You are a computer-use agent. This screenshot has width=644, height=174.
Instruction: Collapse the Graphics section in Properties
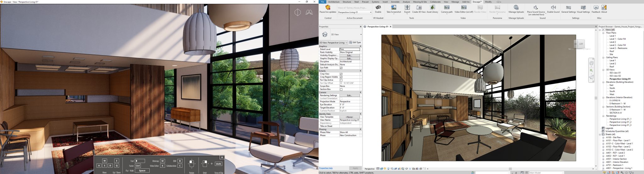tap(360, 46)
